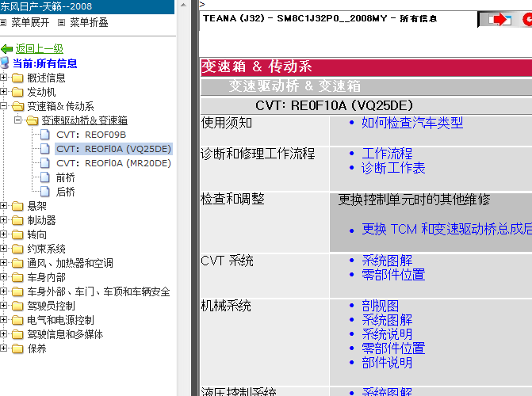Screen dimensions: 532x396
Task: Open the 后桥 tree item
Action: pos(66,192)
